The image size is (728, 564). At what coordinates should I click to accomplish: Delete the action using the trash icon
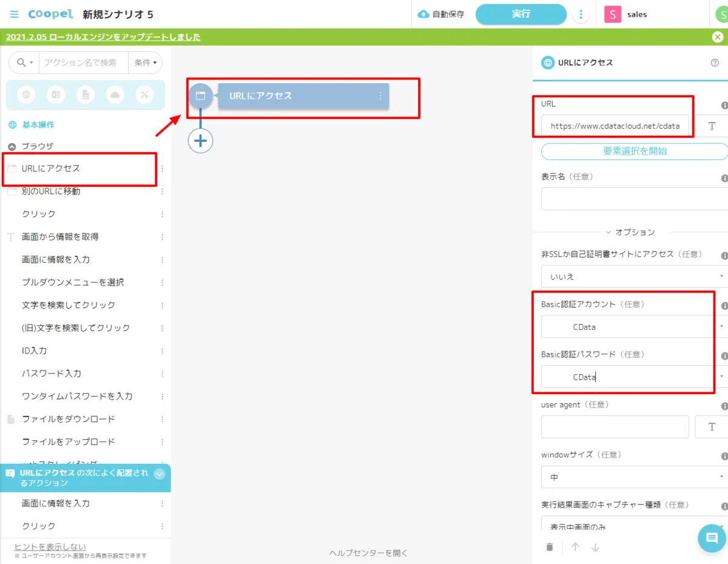coord(550,547)
